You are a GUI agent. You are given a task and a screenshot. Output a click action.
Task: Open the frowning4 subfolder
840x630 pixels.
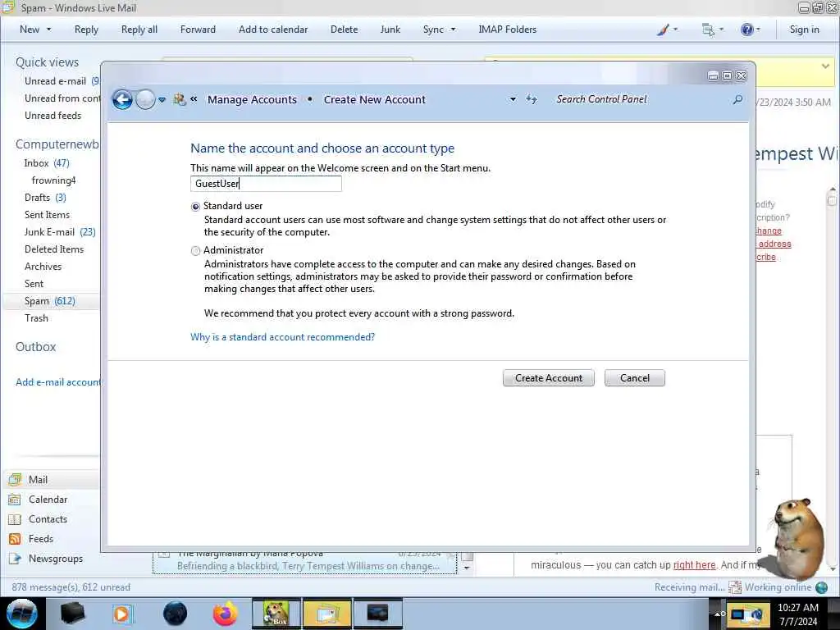[x=53, y=180]
